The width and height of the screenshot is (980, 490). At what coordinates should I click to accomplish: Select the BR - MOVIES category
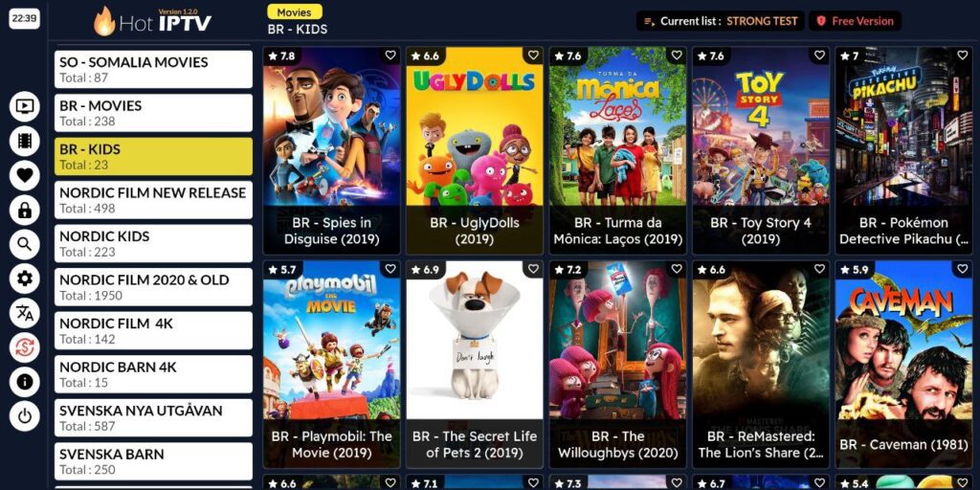(154, 113)
